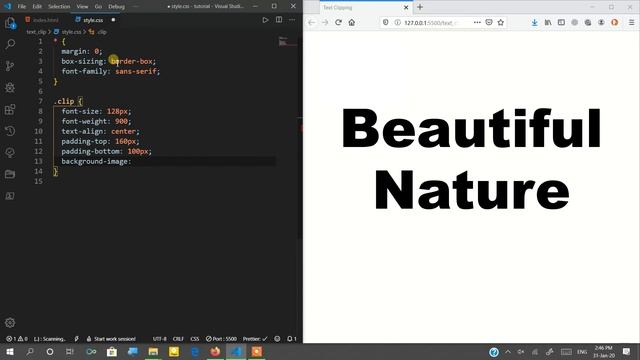Click the text_clip breadcrumb folder
The image size is (640, 360).
[x=36, y=31]
